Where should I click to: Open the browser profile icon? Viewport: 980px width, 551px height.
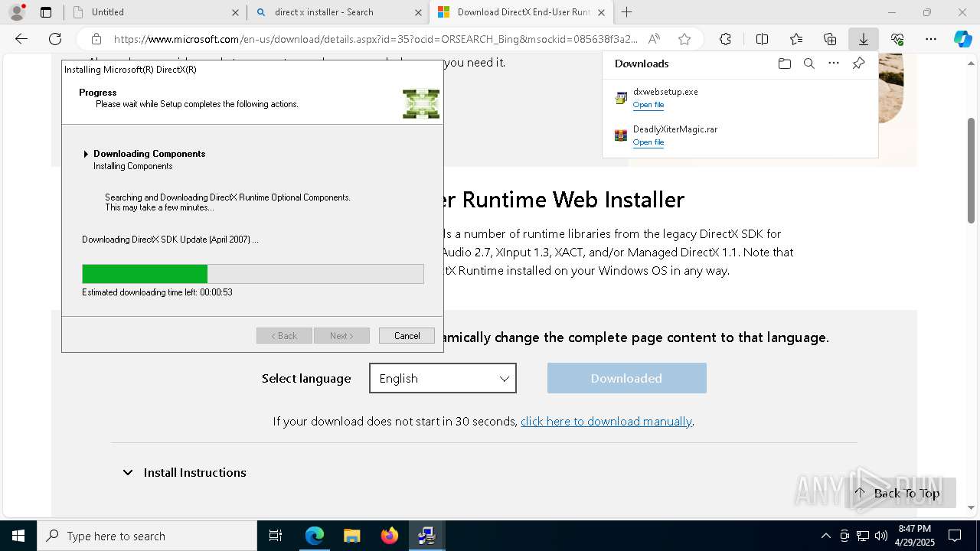pyautogui.click(x=17, y=12)
